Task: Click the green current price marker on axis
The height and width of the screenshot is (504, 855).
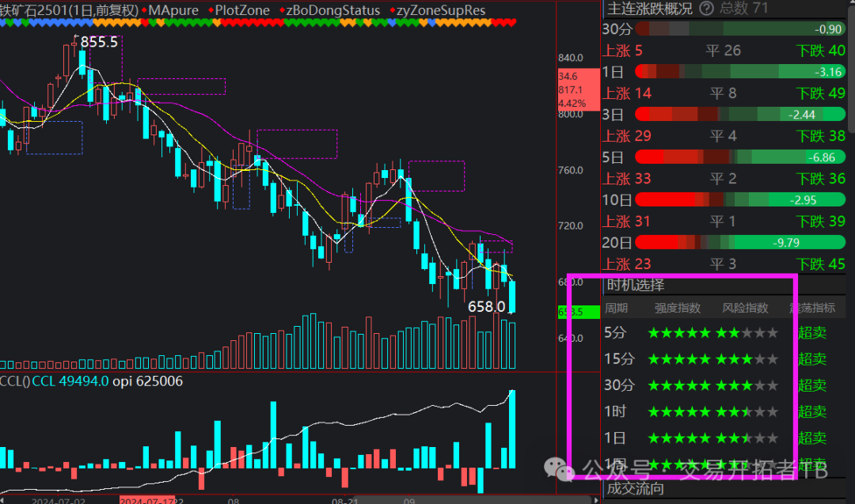Action: 578,313
